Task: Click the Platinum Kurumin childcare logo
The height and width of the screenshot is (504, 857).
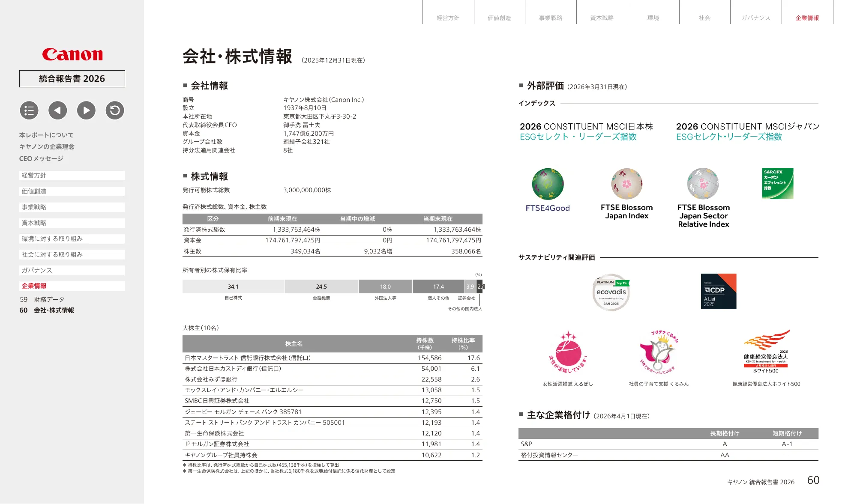Action: pos(659,352)
